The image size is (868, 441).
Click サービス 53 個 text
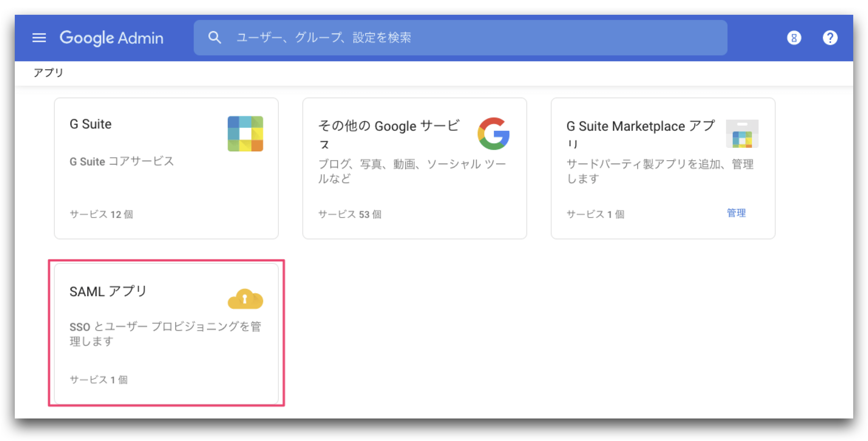click(x=350, y=214)
